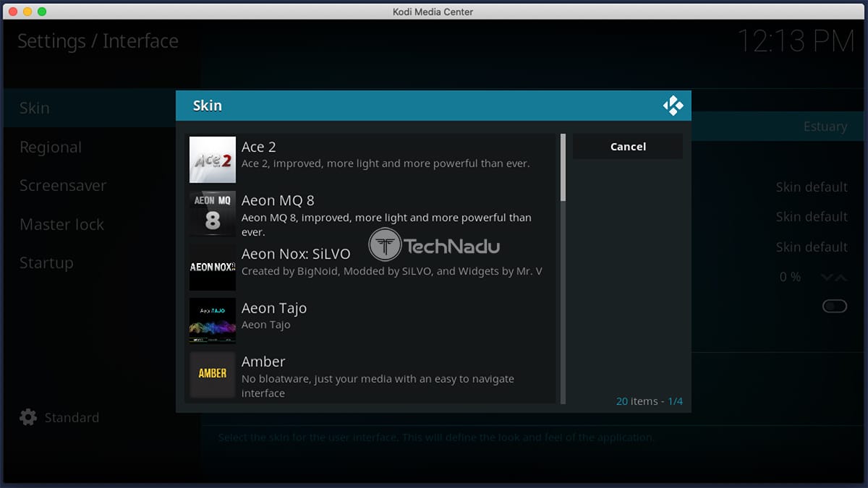Click the 'Aeon MQ 8' skin title
Viewport: 868px width, 488px height.
tap(278, 200)
